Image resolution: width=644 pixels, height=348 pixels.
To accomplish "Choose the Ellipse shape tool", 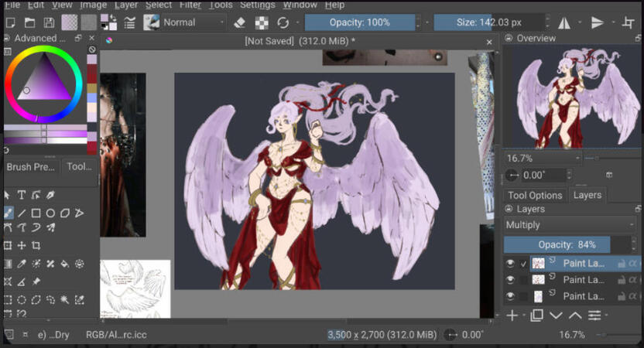I will [50, 213].
